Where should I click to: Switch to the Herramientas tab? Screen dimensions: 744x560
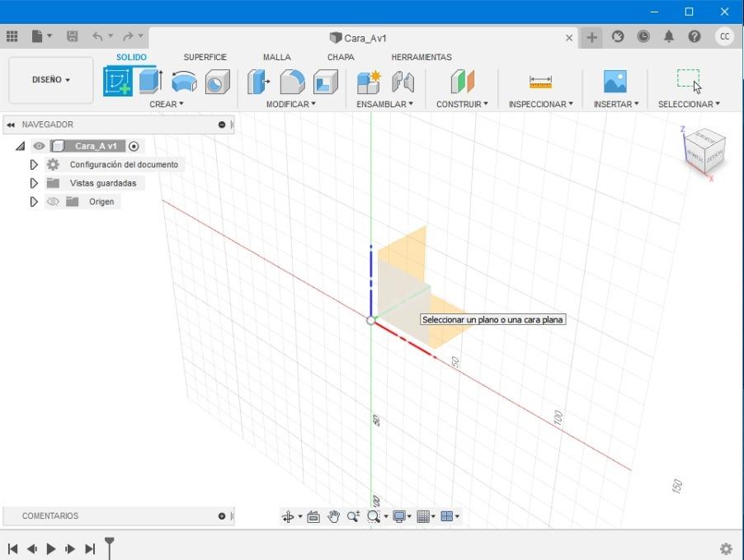coord(421,57)
